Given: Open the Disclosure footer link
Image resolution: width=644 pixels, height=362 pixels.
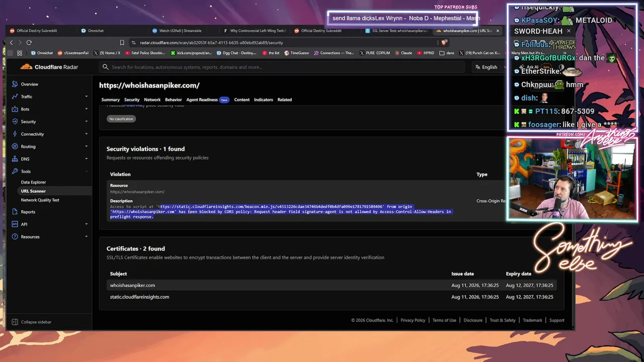Looking at the screenshot, I should (x=473, y=320).
